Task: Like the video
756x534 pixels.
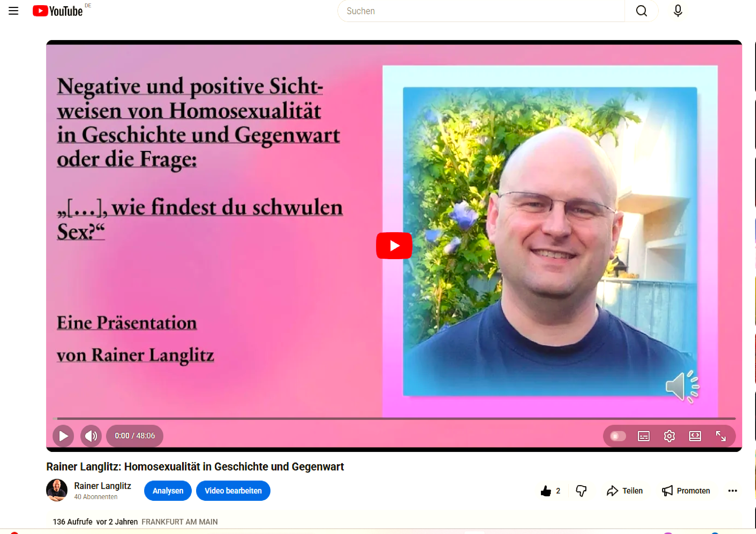Action: pyautogui.click(x=546, y=490)
